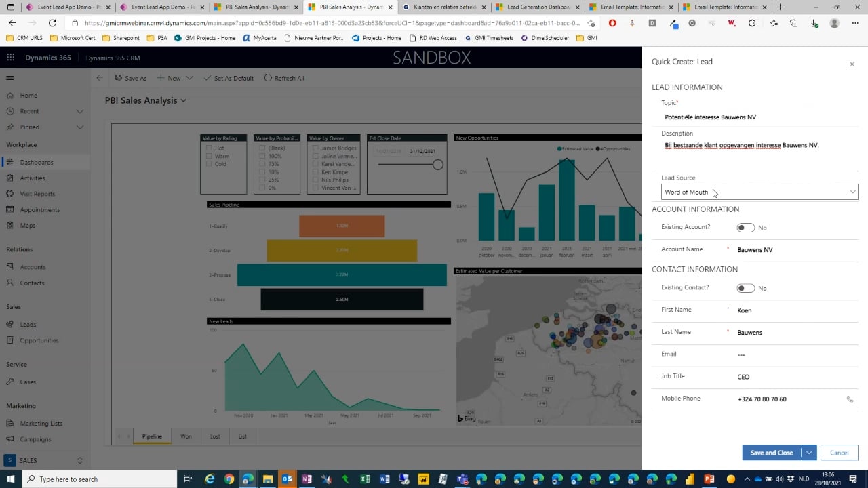The width and height of the screenshot is (868, 488).
Task: Open the browser profile avatar
Action: coord(835,23)
